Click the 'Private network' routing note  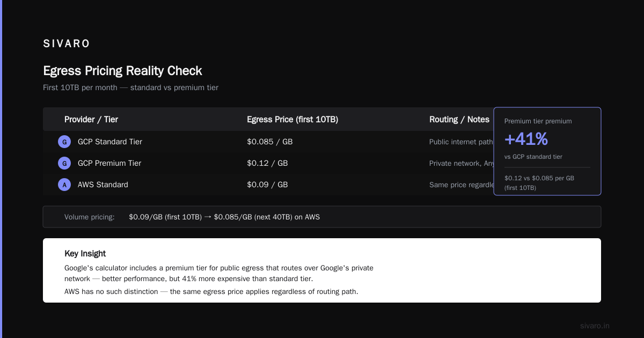point(461,164)
